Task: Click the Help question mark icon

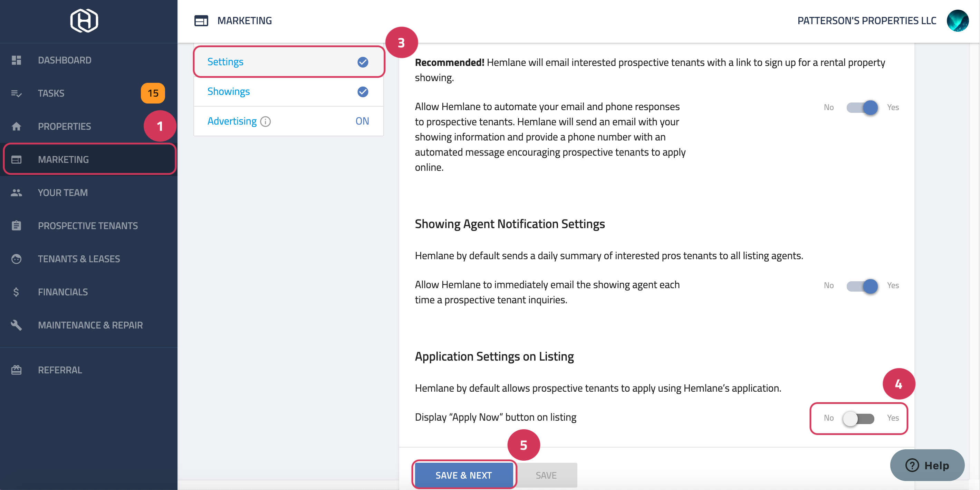Action: pyautogui.click(x=912, y=465)
